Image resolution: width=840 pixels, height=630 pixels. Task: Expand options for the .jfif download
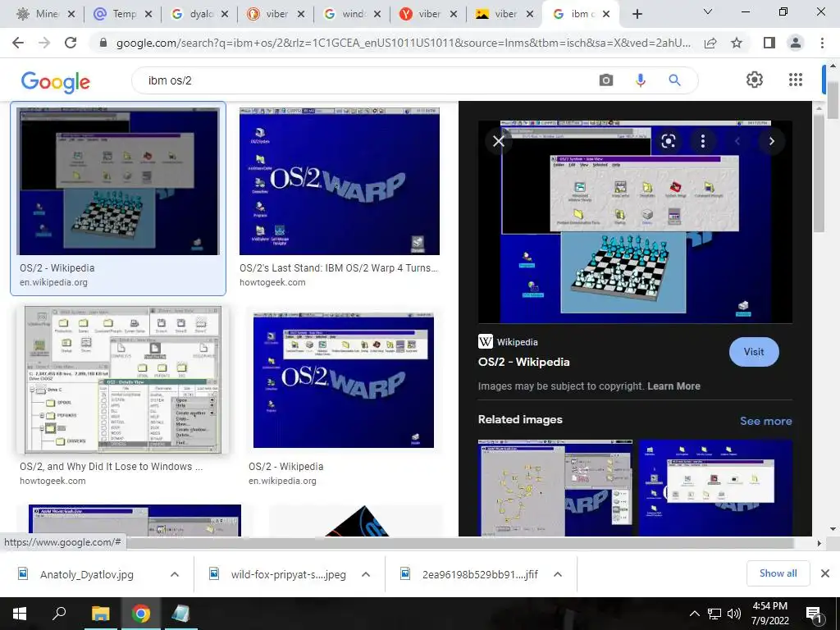[558, 574]
